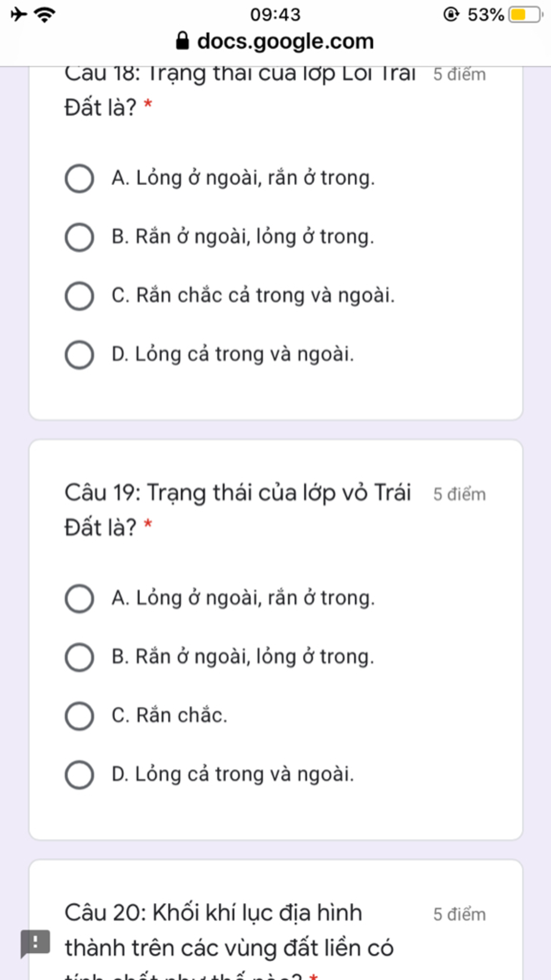Tap the lock icon beside docs.google.com
Screen dimensions: 551x980
click(183, 41)
